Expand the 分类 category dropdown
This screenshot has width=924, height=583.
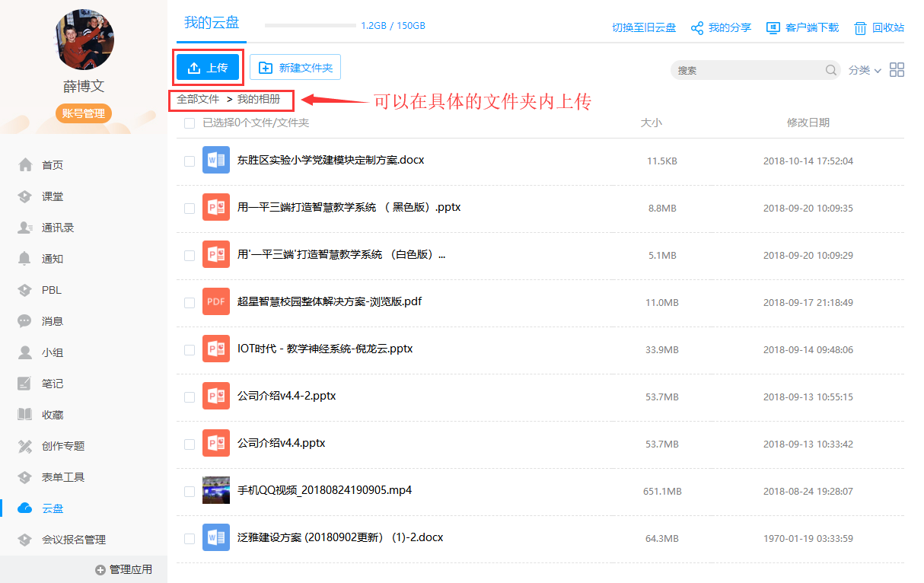click(865, 70)
